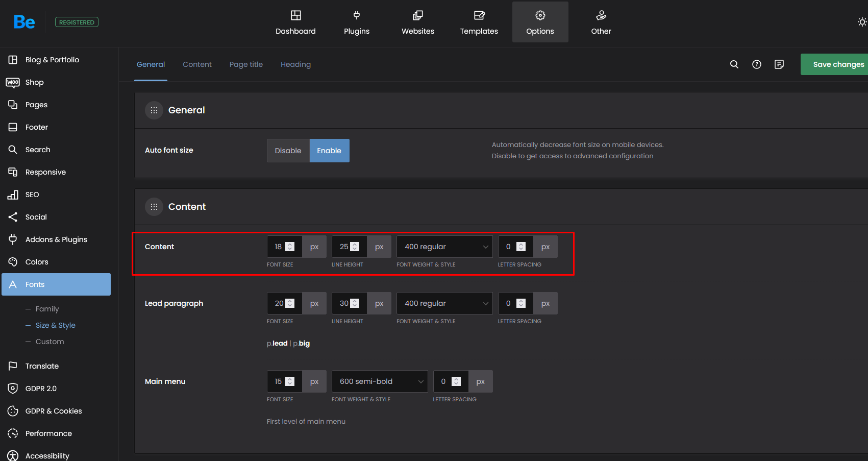Open Lead paragraph font weight dropdown
The height and width of the screenshot is (461, 868).
coord(444,303)
